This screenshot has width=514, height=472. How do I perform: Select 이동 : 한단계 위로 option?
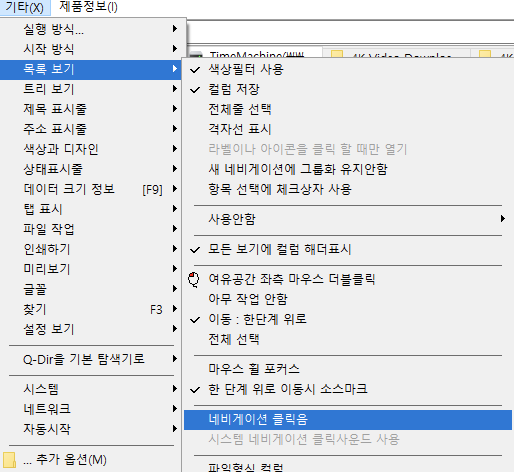click(x=348, y=319)
